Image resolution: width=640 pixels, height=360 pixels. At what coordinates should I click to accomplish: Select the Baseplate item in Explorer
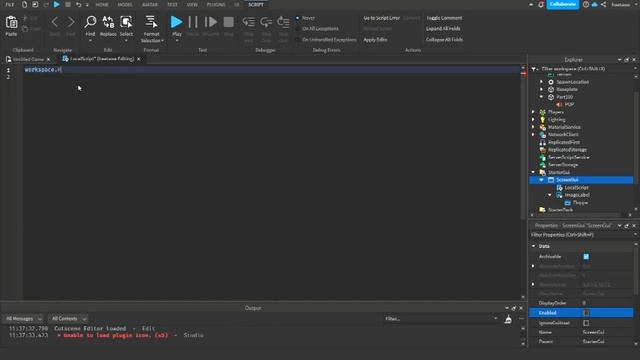tap(567, 89)
